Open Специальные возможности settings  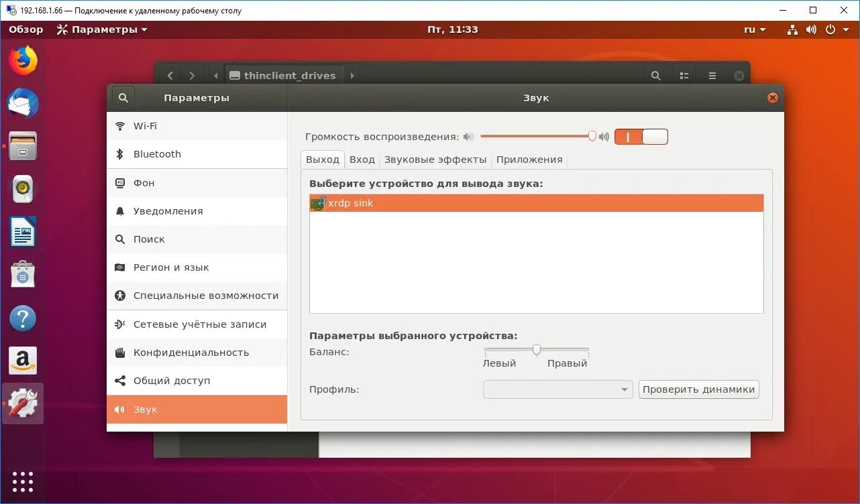[197, 296]
